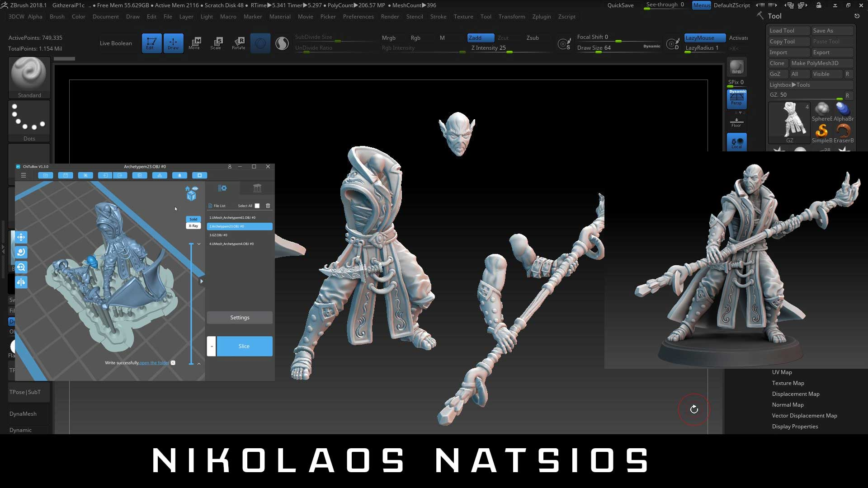Select the Scale transform tool
Image resolution: width=868 pixels, height=488 pixels.
pyautogui.click(x=216, y=43)
